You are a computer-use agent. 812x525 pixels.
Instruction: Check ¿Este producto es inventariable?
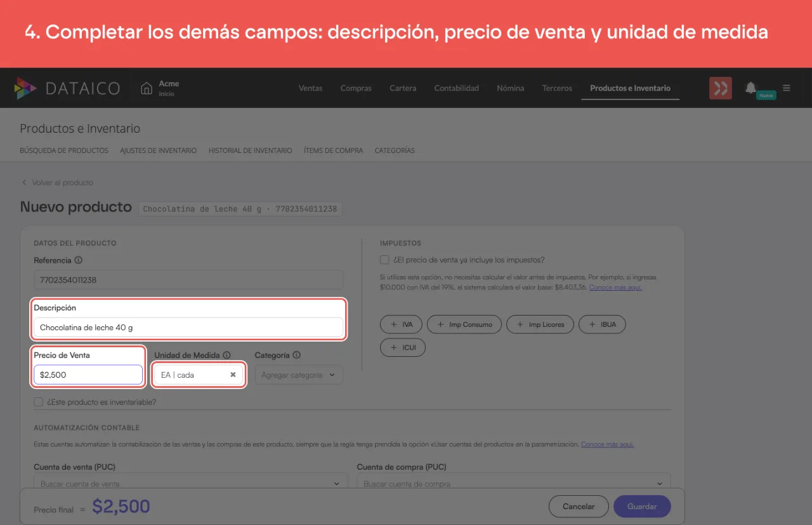[39, 402]
